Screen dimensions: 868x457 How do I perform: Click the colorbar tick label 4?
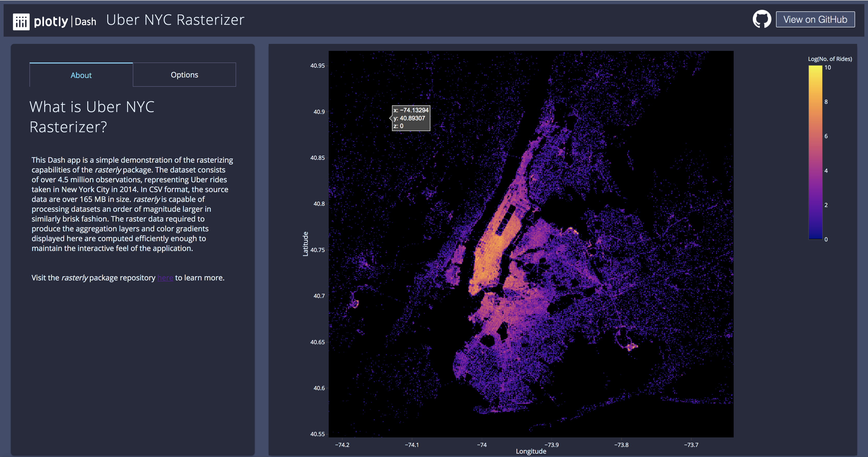click(x=826, y=170)
